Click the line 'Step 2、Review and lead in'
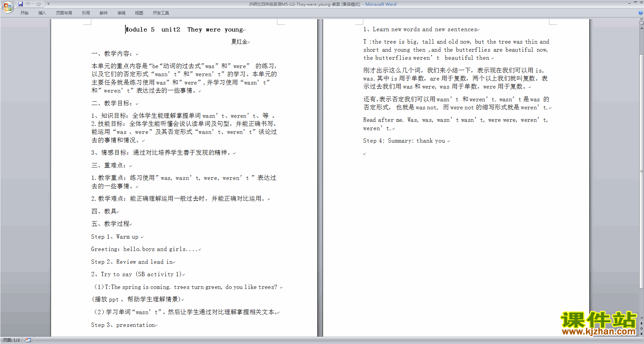Screen dimensions: 644x344 point(132,262)
